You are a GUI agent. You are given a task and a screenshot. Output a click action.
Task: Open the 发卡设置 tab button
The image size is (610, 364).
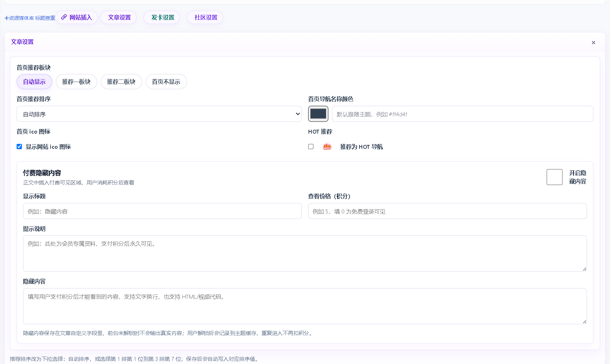162,17
